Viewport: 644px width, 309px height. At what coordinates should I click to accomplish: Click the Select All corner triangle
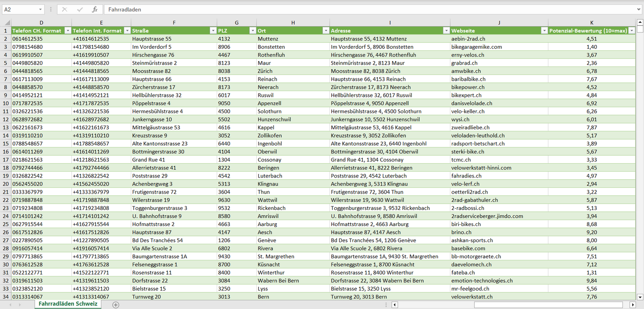pos(7,23)
